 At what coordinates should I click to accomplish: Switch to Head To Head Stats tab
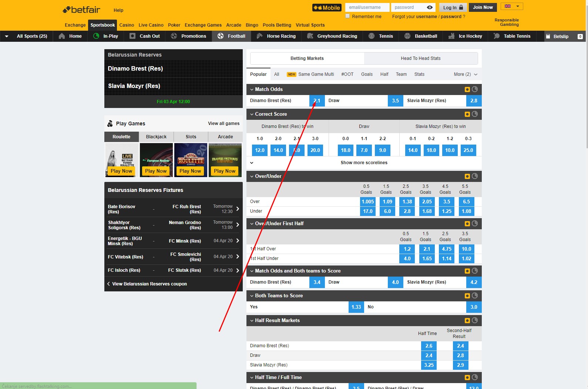(x=421, y=58)
